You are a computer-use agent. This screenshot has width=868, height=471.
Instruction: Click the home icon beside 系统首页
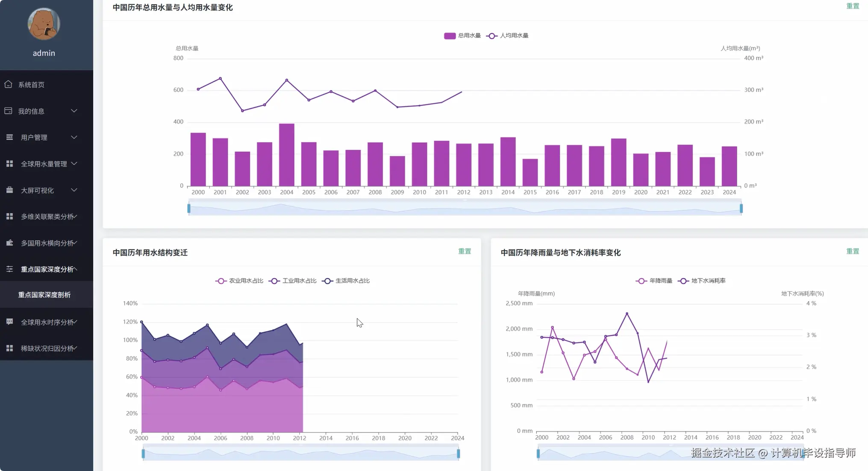(8, 84)
